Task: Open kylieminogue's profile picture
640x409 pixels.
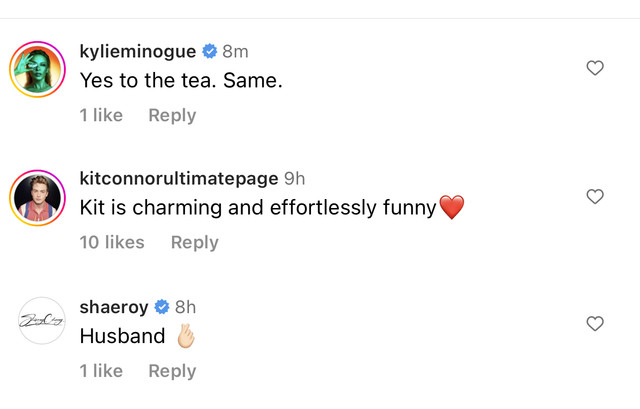Action: pos(38,69)
